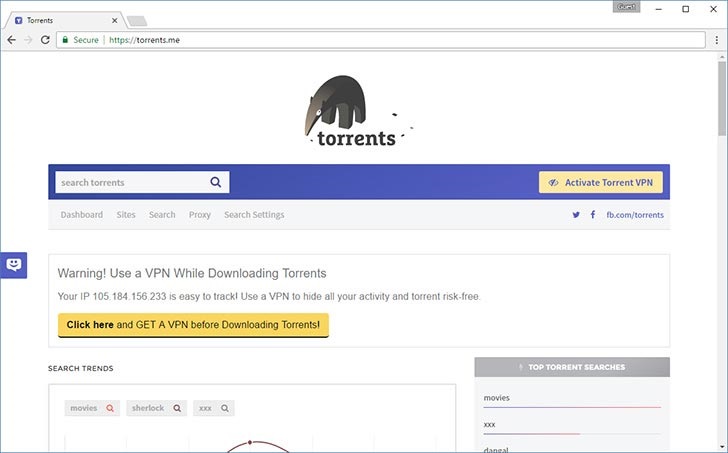Screen dimensions: 728x453
Task: Click the Twitter bird icon
Action: (576, 215)
